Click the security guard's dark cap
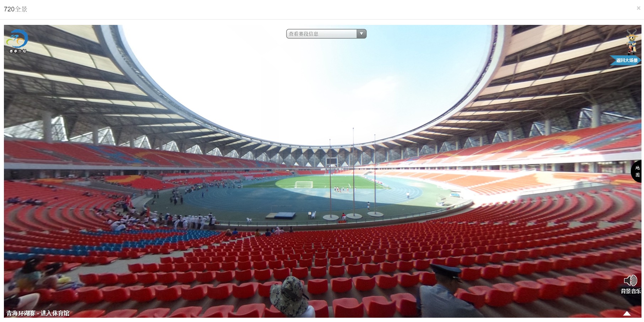 coord(446,272)
